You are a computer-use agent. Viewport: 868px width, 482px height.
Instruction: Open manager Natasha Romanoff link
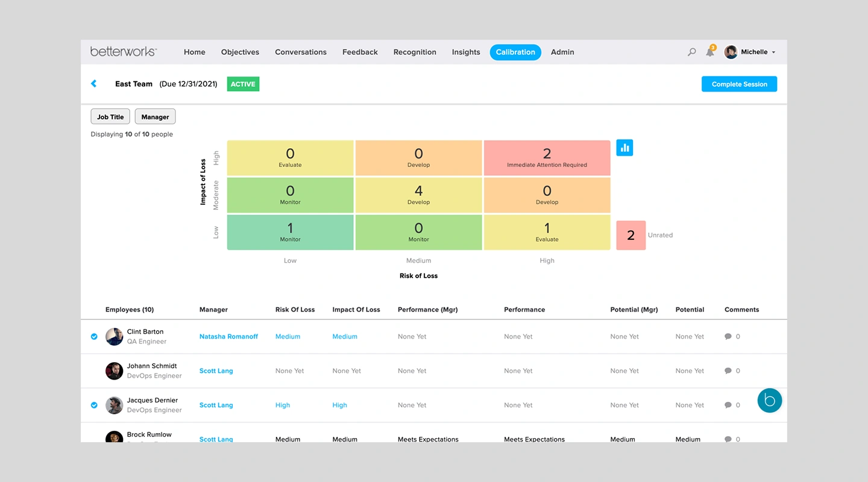(228, 337)
